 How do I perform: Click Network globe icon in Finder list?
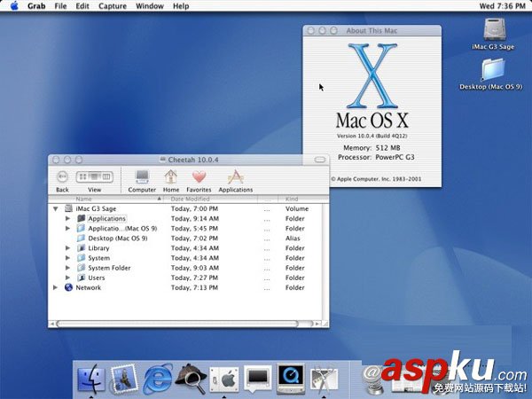(x=68, y=287)
